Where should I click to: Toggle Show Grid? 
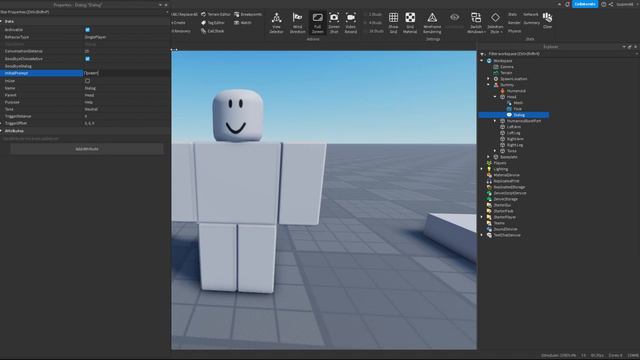393,23
